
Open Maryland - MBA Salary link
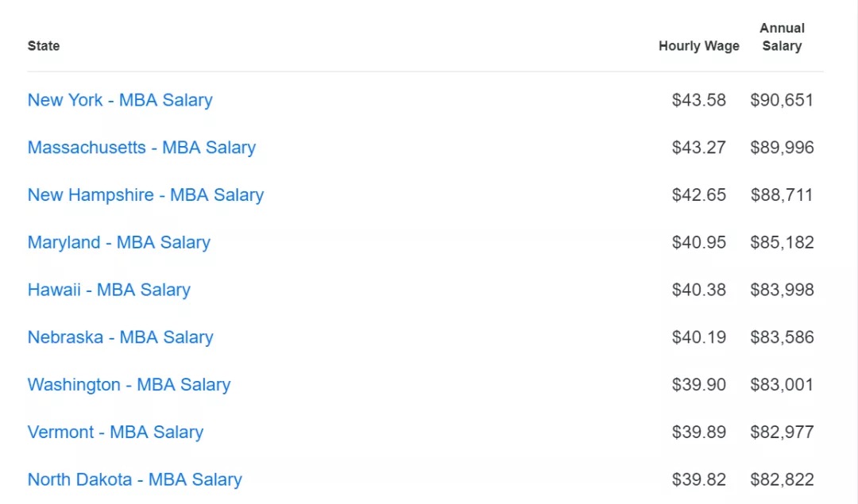point(118,242)
